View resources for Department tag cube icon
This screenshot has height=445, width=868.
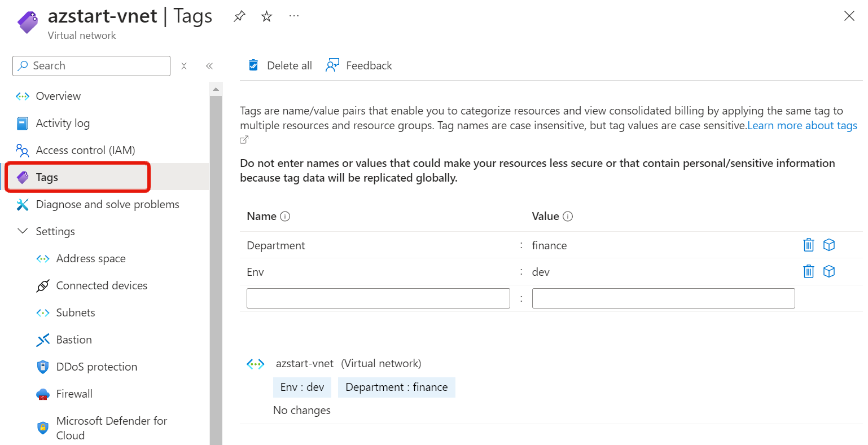point(829,245)
